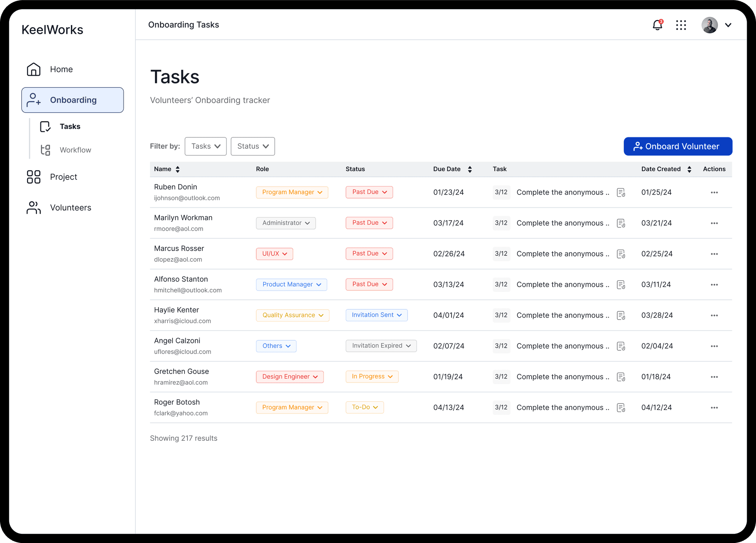Viewport: 756px width, 543px height.
Task: Click the task document icon in Haylie Kenter's row
Action: tap(621, 315)
